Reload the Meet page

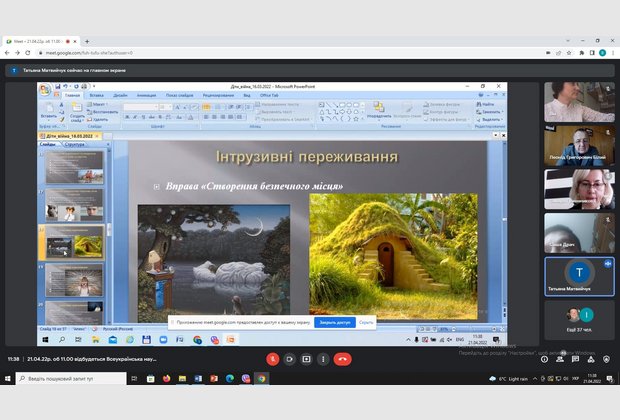tap(30, 52)
